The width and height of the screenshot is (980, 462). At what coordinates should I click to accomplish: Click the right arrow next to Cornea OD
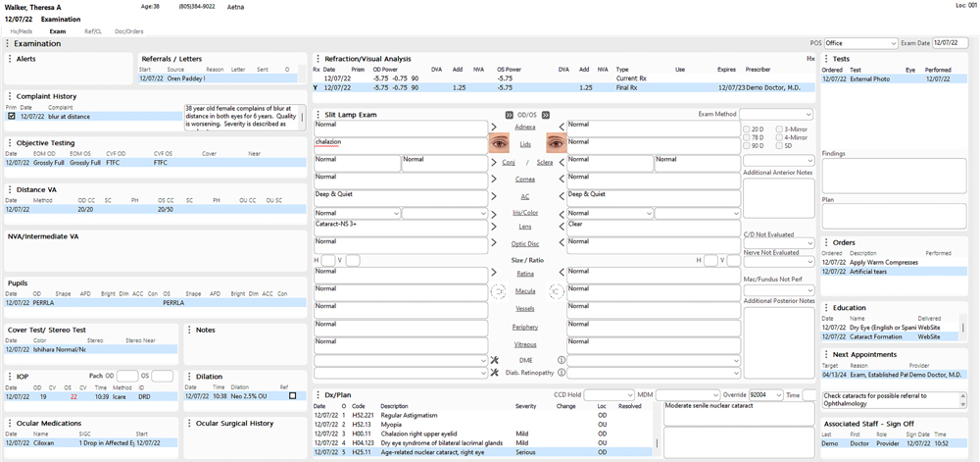tap(494, 179)
